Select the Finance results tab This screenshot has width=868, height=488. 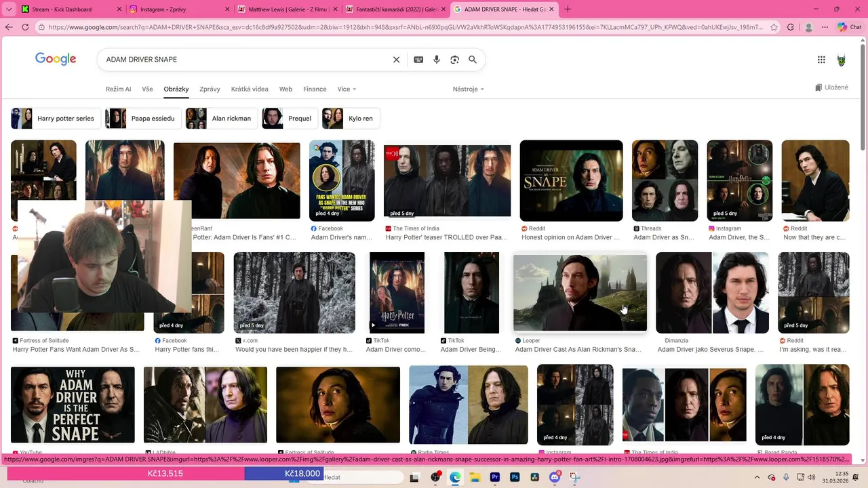(315, 89)
